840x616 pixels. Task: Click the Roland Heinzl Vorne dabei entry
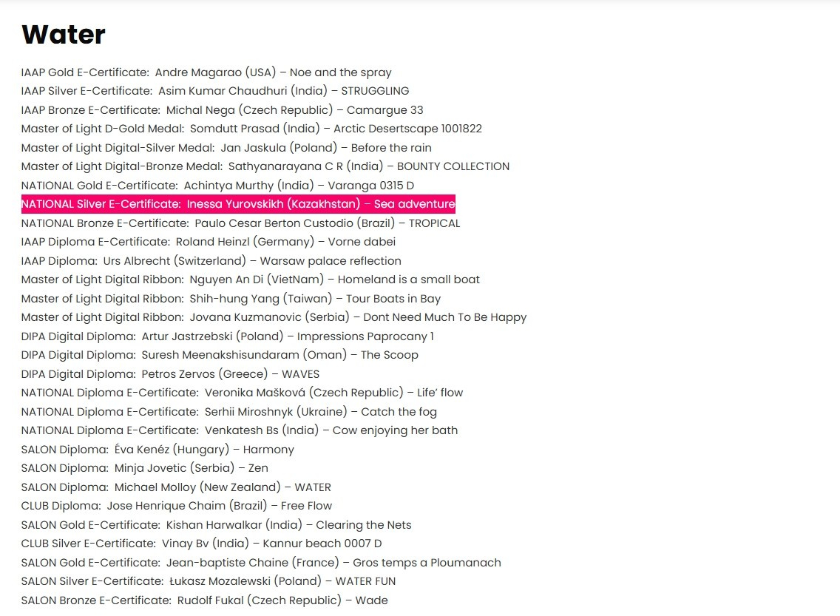208,242
